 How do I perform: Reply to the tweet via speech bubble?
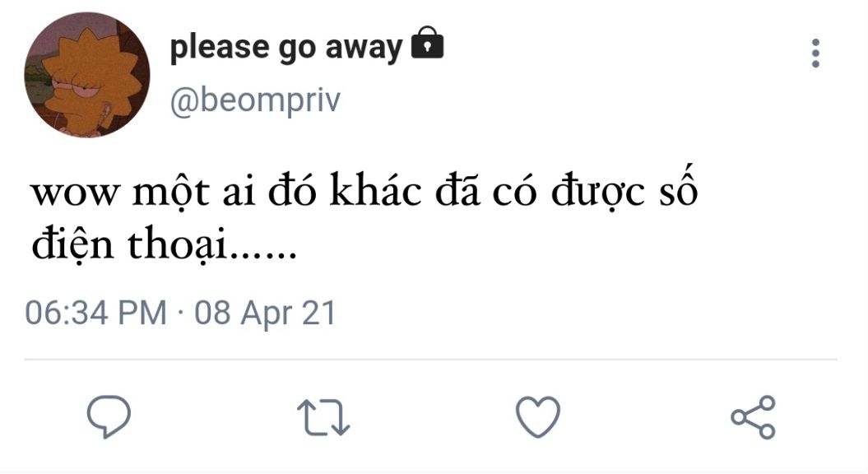[x=109, y=416]
